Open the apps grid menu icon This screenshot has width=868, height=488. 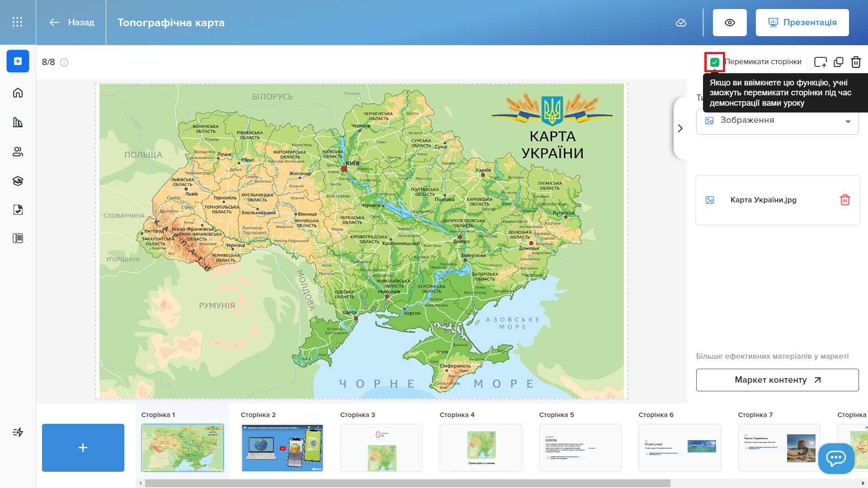pyautogui.click(x=17, y=22)
